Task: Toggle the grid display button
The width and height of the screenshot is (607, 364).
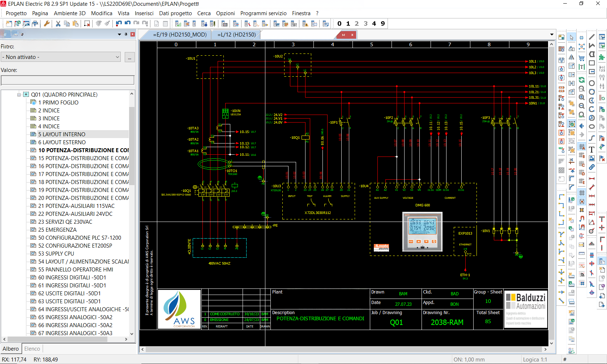Action: click(x=581, y=193)
